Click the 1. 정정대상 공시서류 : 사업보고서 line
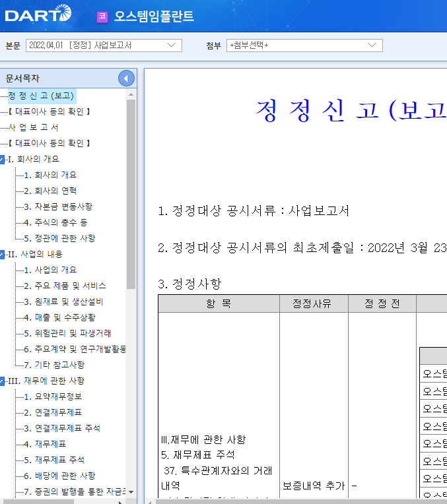 [x=254, y=211]
